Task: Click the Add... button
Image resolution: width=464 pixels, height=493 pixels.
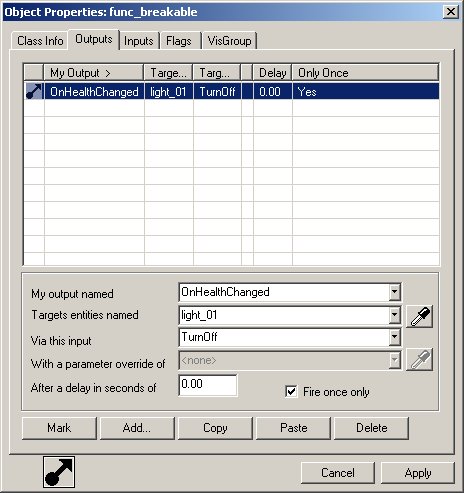Action: coord(137,428)
